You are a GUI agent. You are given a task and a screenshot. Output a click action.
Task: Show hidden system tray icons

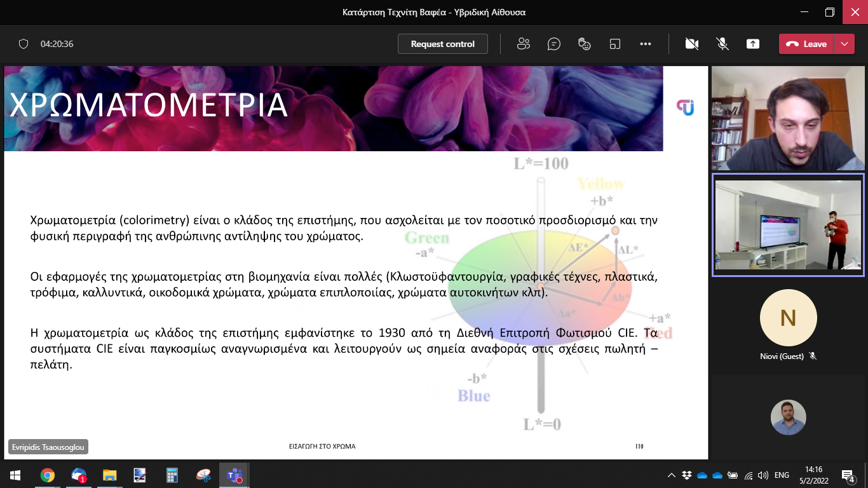point(672,475)
